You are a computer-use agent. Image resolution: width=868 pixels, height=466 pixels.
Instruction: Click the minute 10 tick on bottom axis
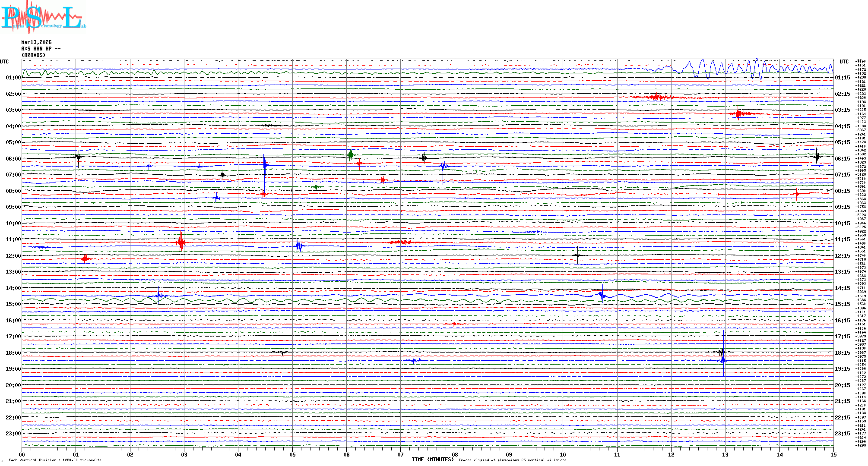coord(563,454)
